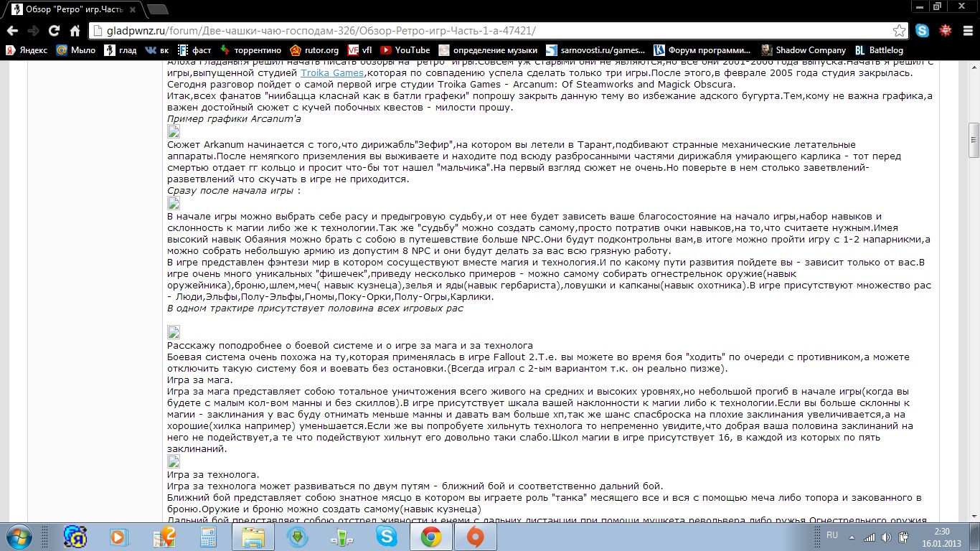Close the Обзор "Ретро" игр tab
The image size is (980, 551).
[x=133, y=9]
